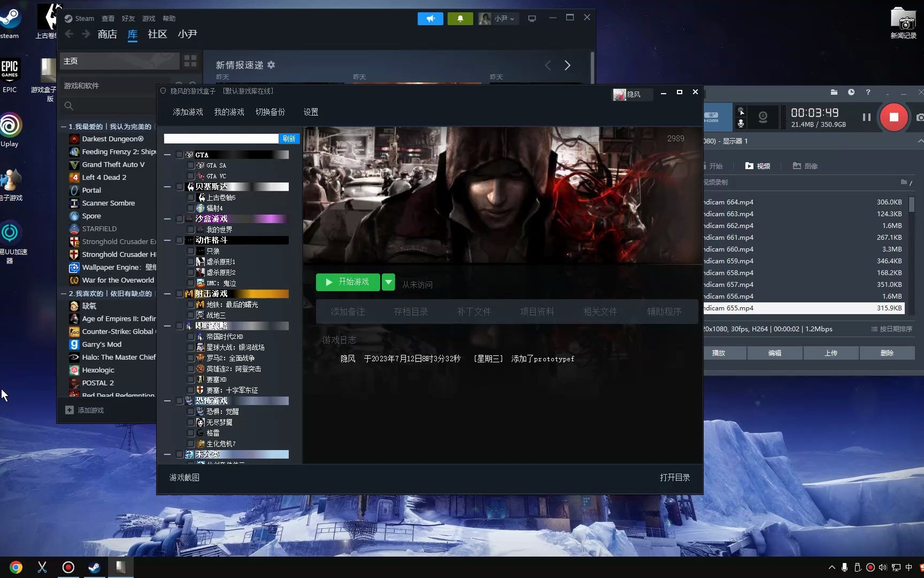Open EPIC Games desktop icon
924x578 pixels.
10,75
